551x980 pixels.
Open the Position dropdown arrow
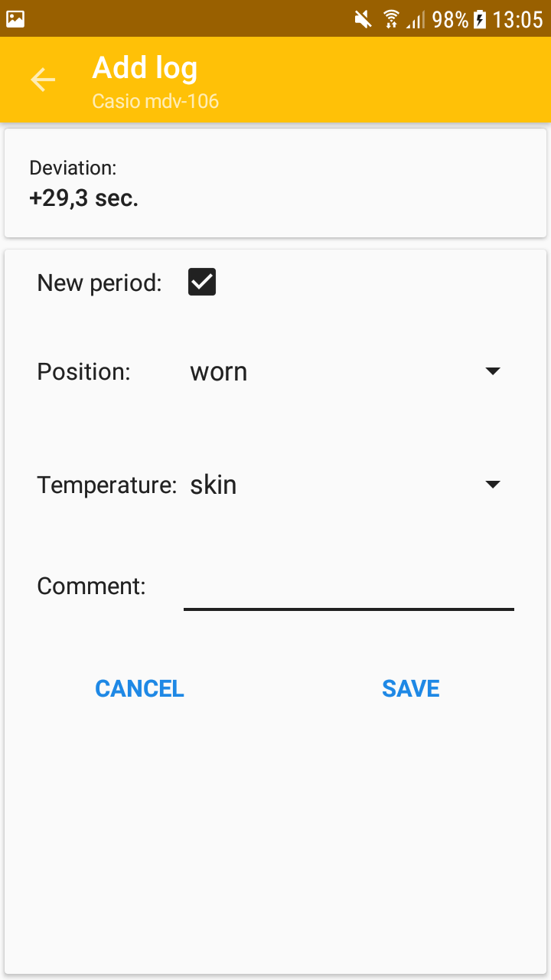point(493,371)
